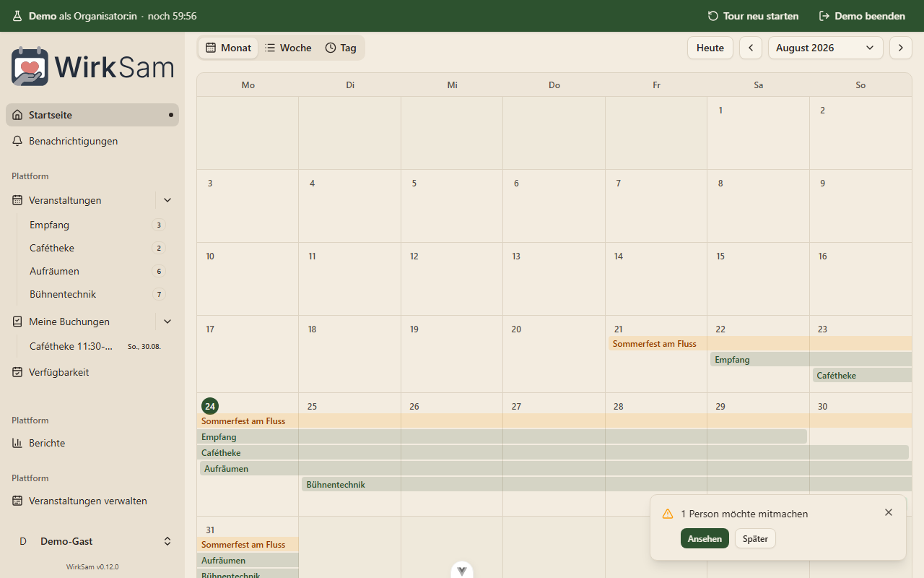Open the Demo-Gast account switcher
Image resolution: width=924 pixels, height=578 pixels.
click(x=92, y=541)
